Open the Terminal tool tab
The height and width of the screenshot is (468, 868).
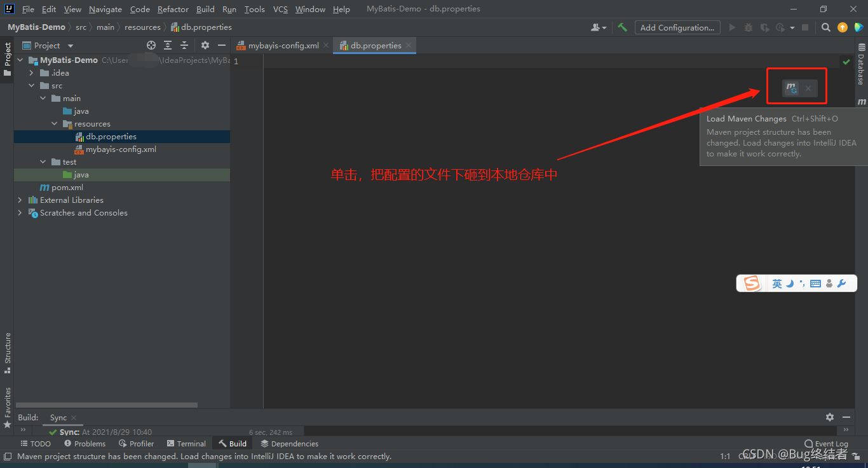pyautogui.click(x=186, y=444)
